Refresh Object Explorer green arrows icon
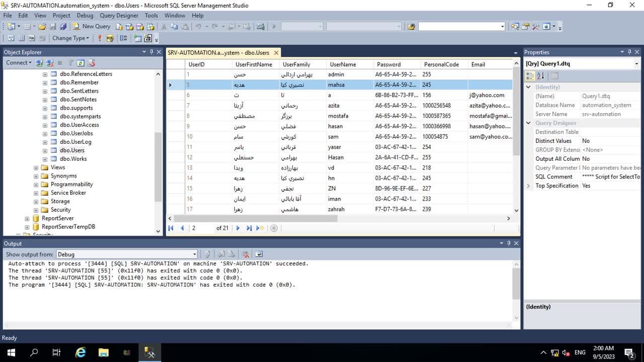Image resolution: width=644 pixels, height=362 pixels. [x=80, y=63]
